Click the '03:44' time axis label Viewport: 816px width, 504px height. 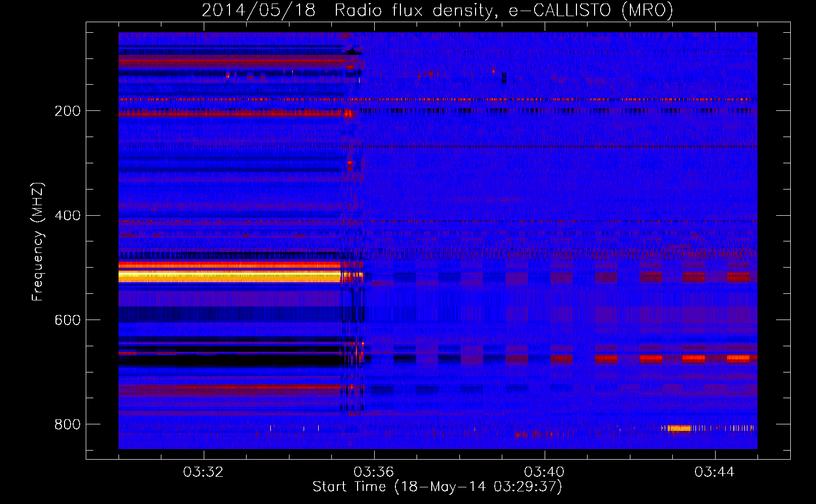(715, 472)
